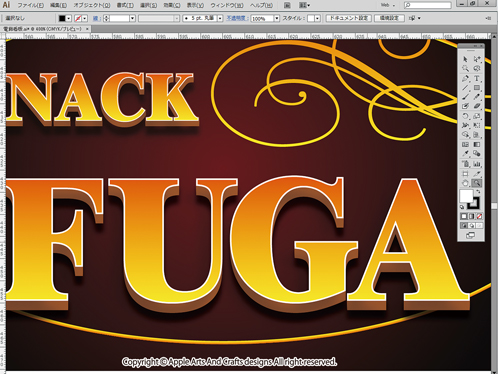
Task: Swap fill and stroke colors
Action: click(478, 192)
